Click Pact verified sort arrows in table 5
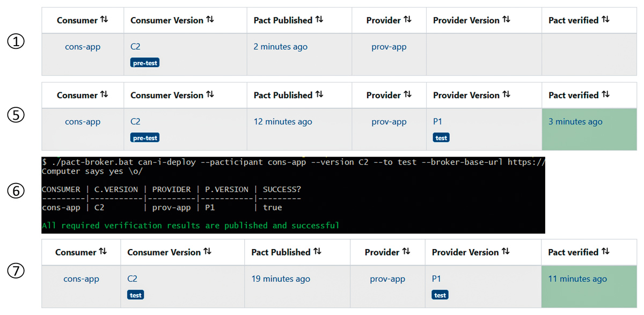 (x=605, y=95)
